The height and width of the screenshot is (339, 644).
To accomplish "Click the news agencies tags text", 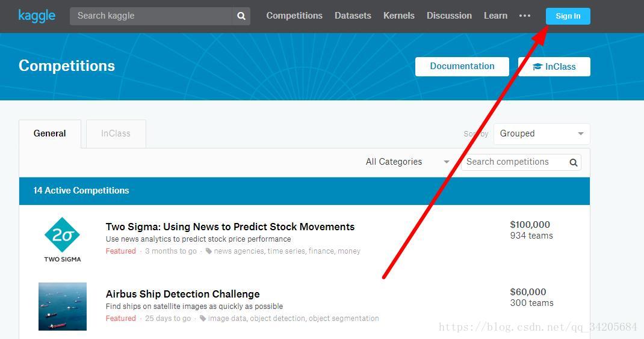I will click(x=287, y=251).
